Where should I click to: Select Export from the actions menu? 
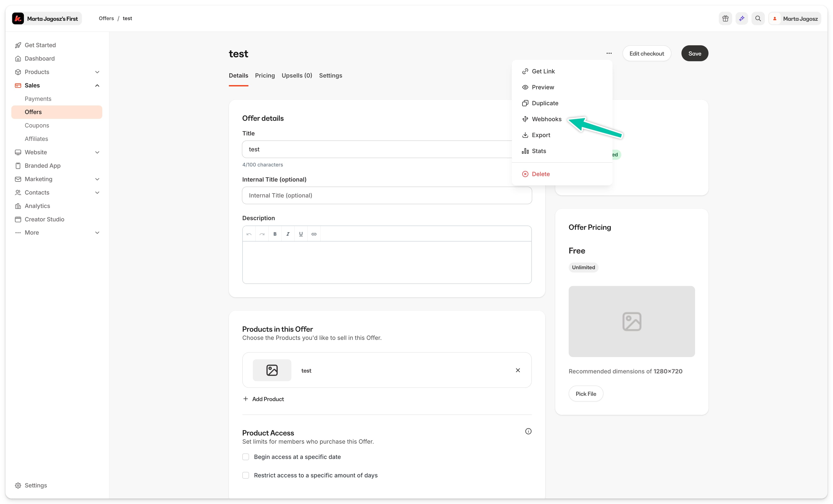point(562,135)
